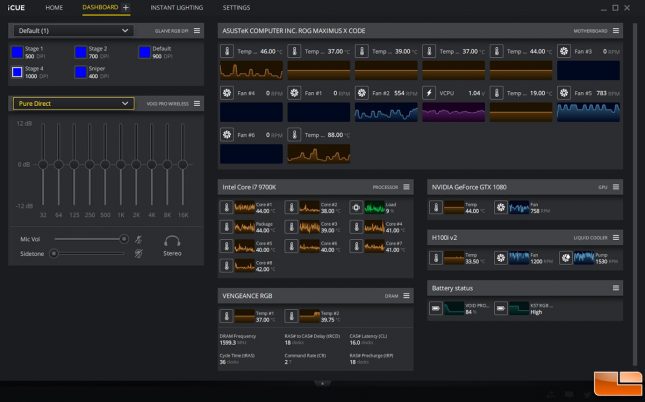Select the Stage 1 500 DPI swatch
Image resolution: width=645 pixels, height=402 pixels.
click(17, 52)
